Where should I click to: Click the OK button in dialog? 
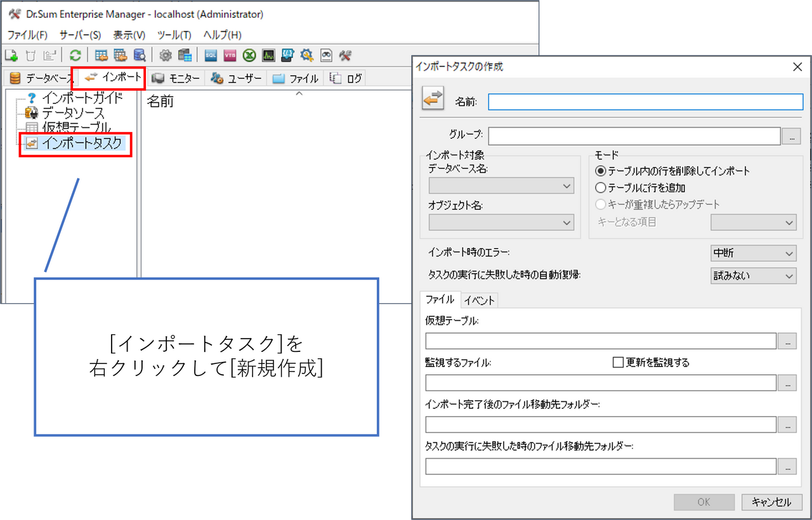704,502
